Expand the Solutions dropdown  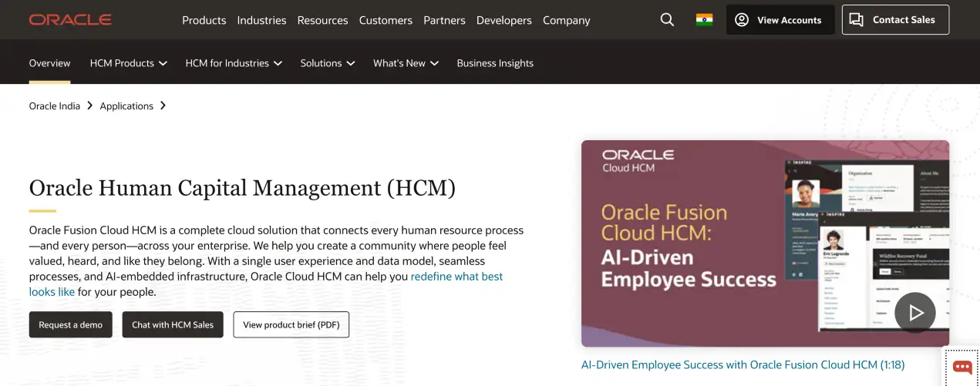328,63
